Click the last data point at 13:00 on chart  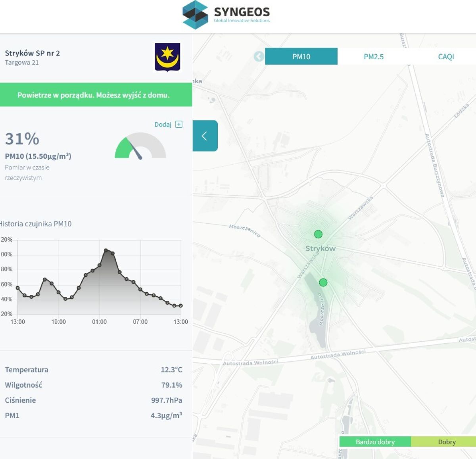pos(181,306)
